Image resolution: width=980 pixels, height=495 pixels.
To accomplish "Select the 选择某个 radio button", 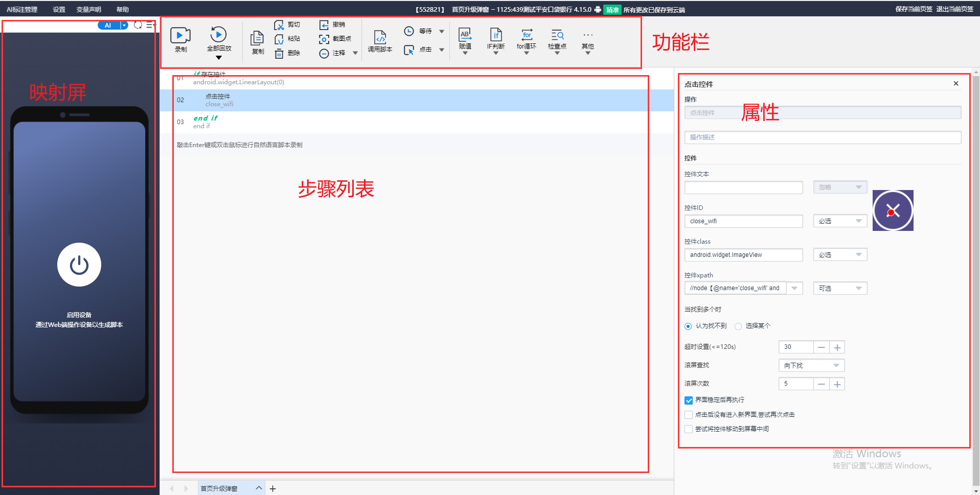I will [738, 326].
